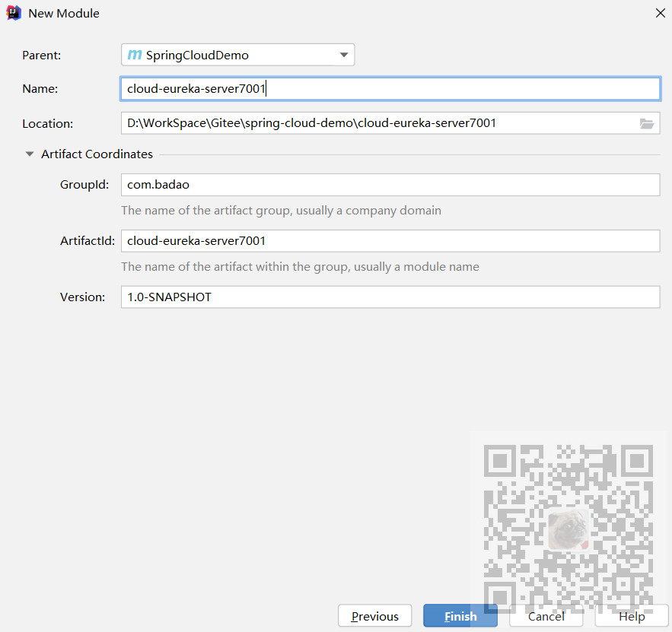The image size is (672, 632).
Task: Focus the ArtifactId text field
Action: point(390,241)
